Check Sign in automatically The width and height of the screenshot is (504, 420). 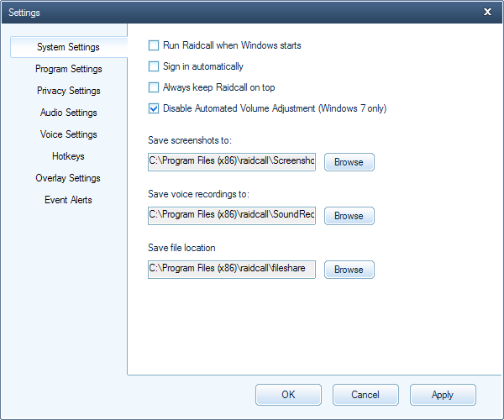click(x=154, y=66)
